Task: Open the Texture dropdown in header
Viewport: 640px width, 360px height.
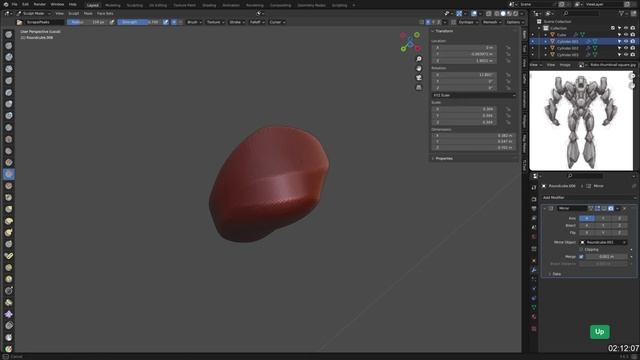Action: pyautogui.click(x=215, y=22)
